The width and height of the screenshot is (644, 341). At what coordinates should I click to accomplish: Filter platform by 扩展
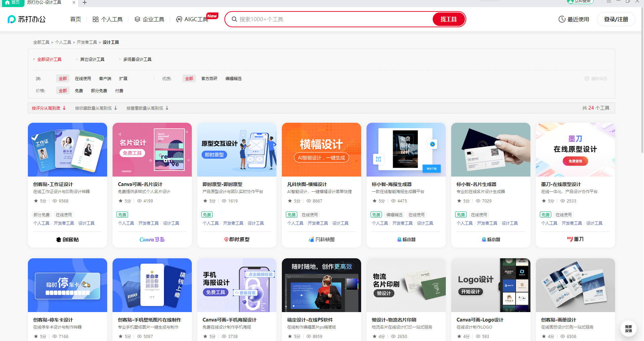123,78
